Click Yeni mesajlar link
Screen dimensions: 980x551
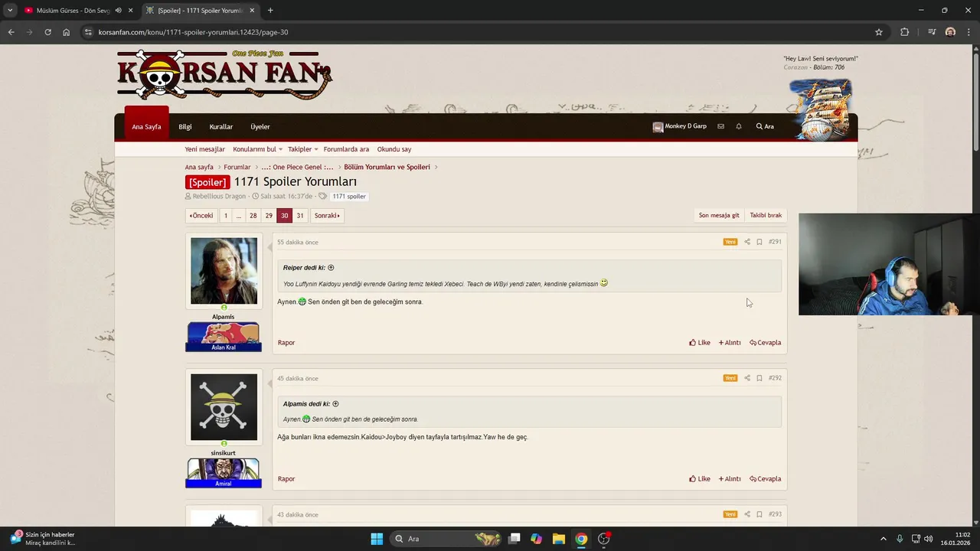(x=205, y=149)
